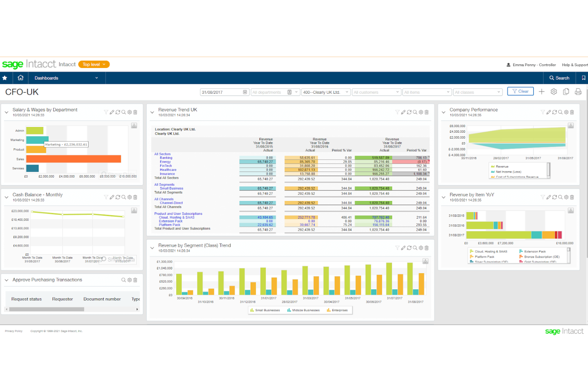Screen dimensions: 588x392
Task: Click the favorites star icon in navigation bar
Action: point(5,78)
